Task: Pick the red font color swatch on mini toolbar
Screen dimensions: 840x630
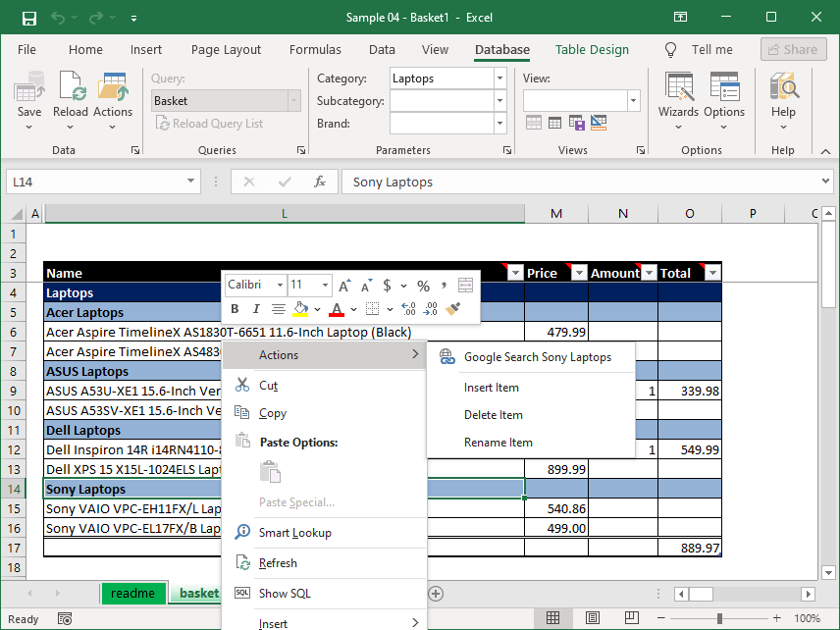Action: (x=337, y=308)
